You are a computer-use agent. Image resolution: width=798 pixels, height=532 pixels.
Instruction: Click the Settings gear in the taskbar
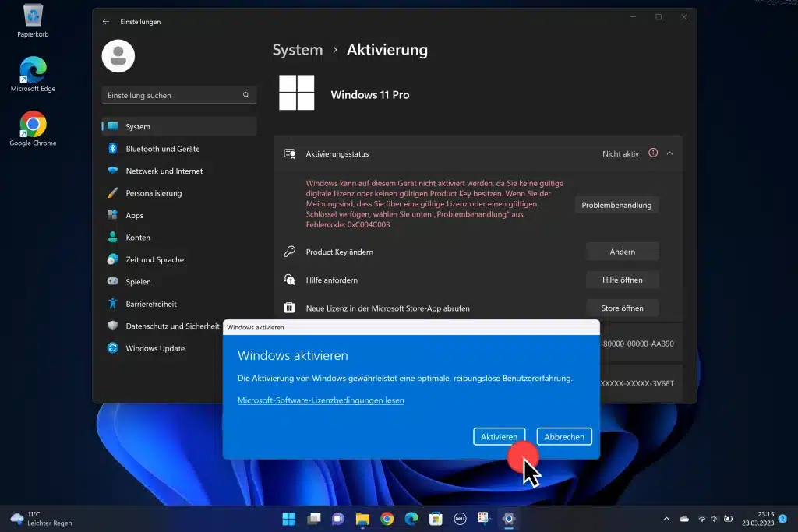click(x=509, y=519)
